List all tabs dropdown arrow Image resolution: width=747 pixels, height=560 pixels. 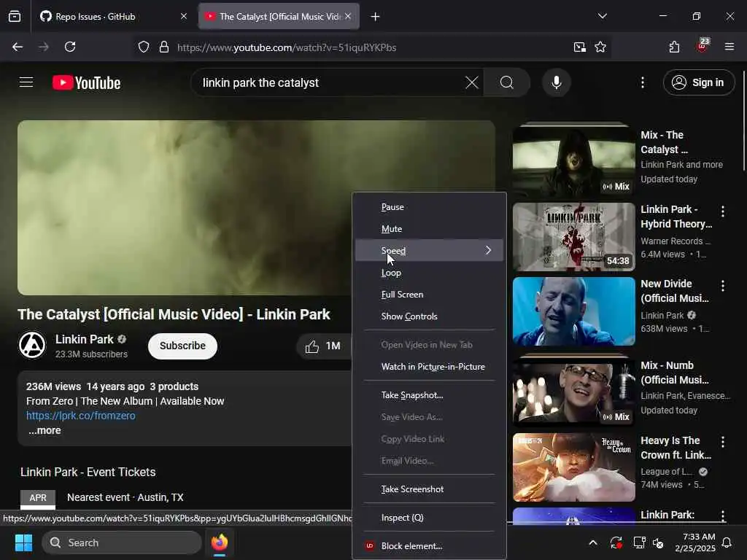[x=602, y=16]
